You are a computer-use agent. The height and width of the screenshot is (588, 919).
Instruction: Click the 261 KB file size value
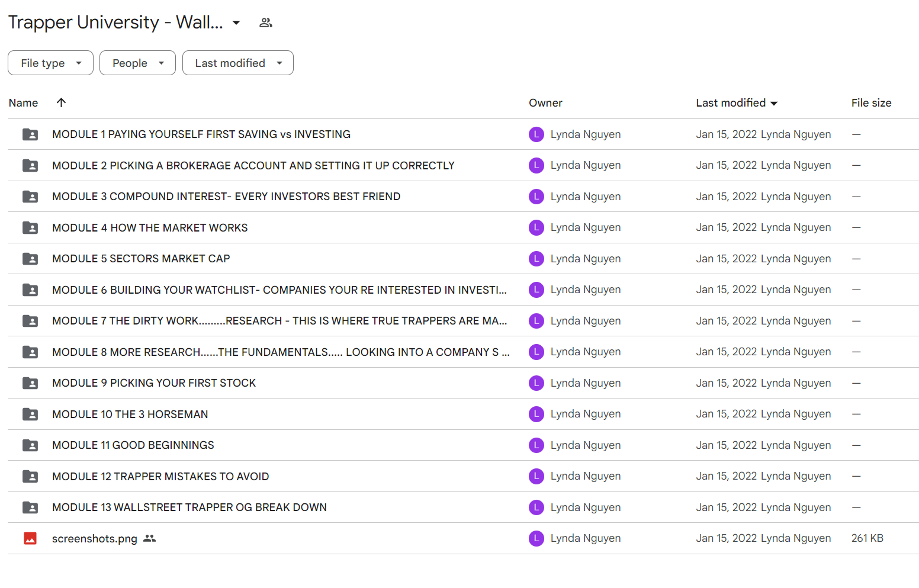coord(867,538)
